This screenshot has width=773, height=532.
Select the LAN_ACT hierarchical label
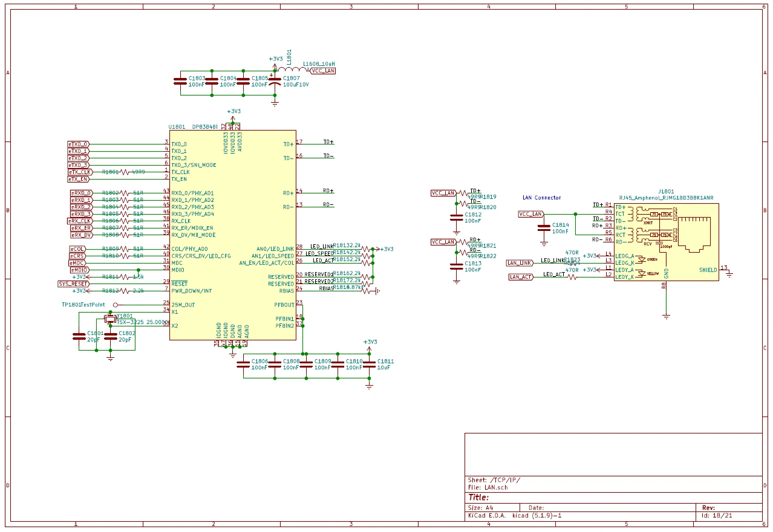tap(521, 277)
